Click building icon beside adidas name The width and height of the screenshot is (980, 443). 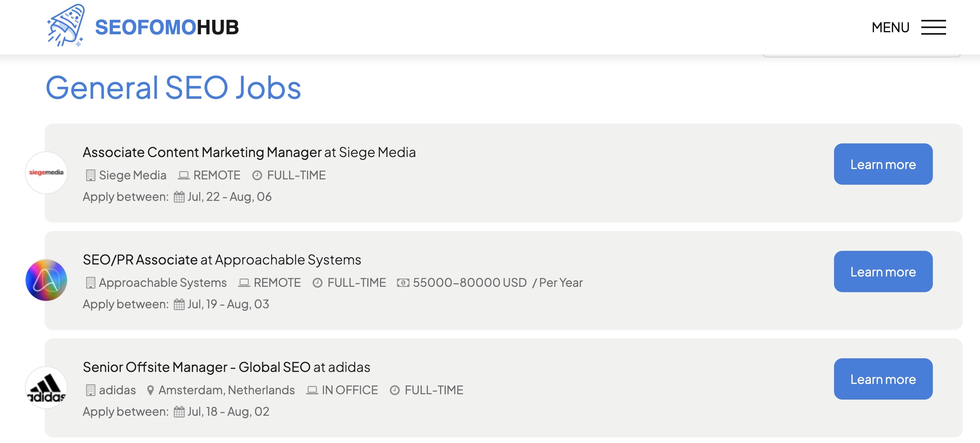pyautogui.click(x=91, y=390)
